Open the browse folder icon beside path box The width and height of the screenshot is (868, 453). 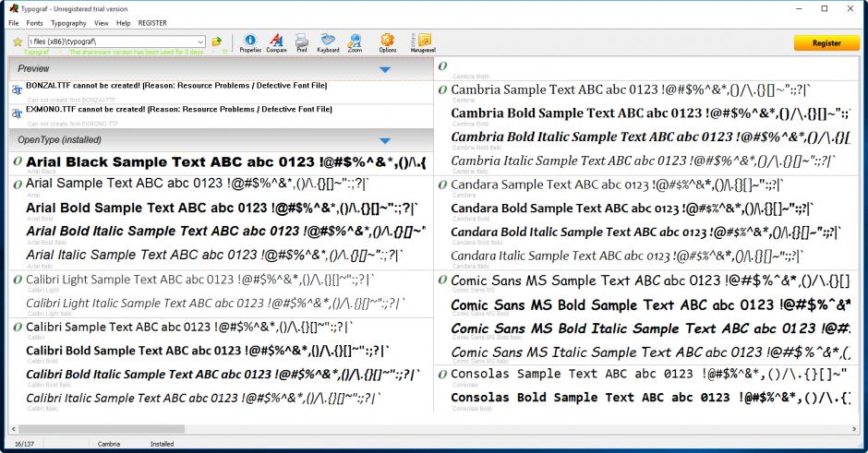pyautogui.click(x=217, y=42)
